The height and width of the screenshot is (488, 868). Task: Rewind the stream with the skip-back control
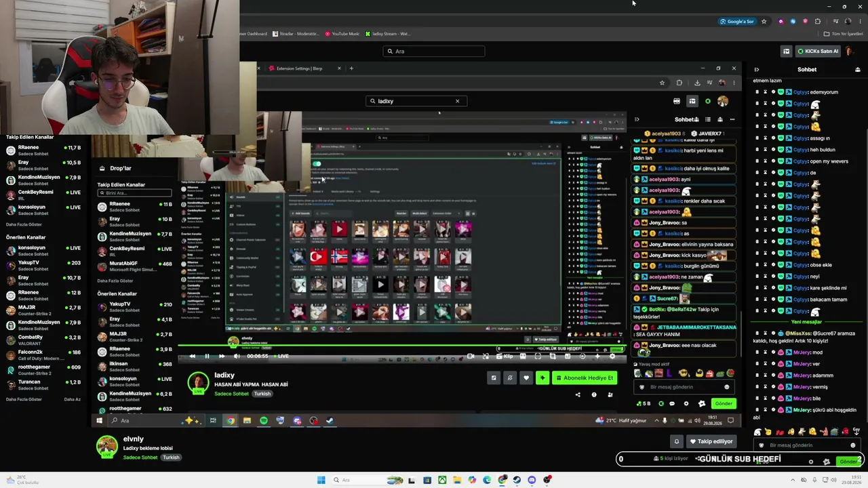click(193, 356)
